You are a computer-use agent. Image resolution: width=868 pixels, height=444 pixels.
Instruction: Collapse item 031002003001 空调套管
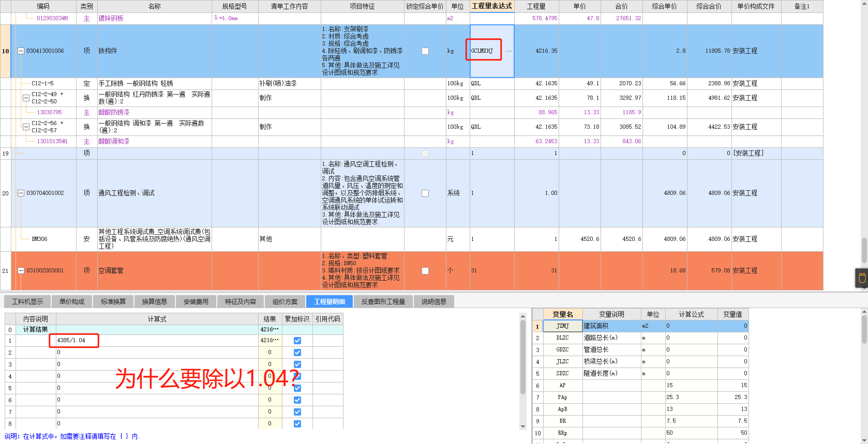click(21, 271)
